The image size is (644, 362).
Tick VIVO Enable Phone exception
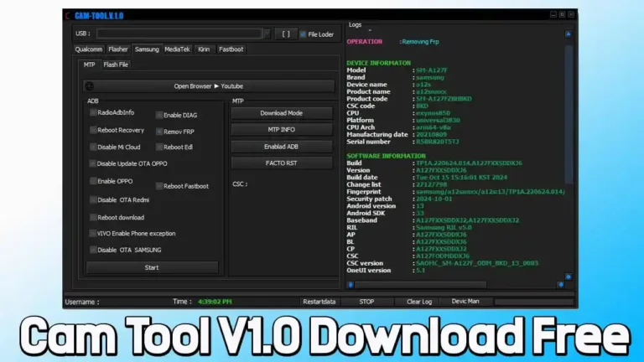(x=93, y=234)
